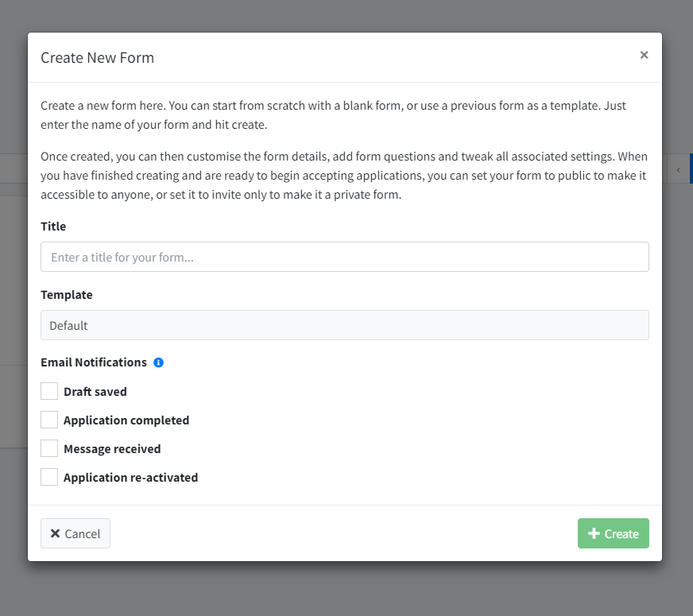Click the Title field label
The width and height of the screenshot is (693, 616).
(53, 227)
